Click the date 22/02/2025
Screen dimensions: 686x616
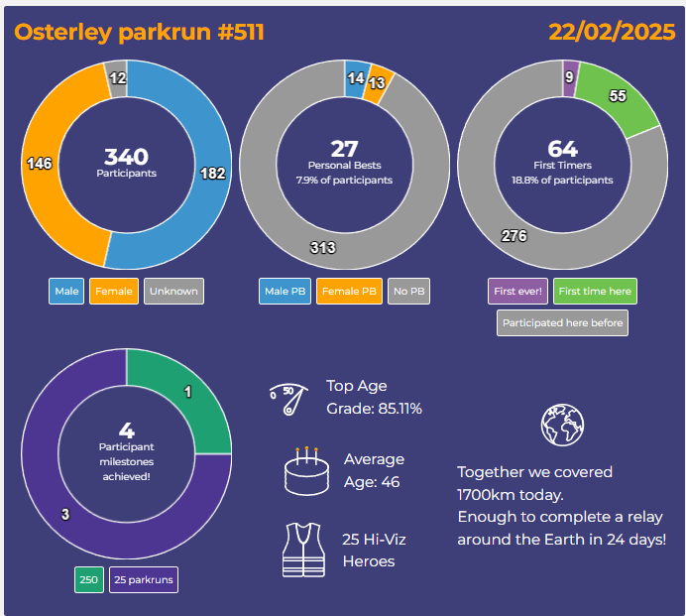pos(612,32)
